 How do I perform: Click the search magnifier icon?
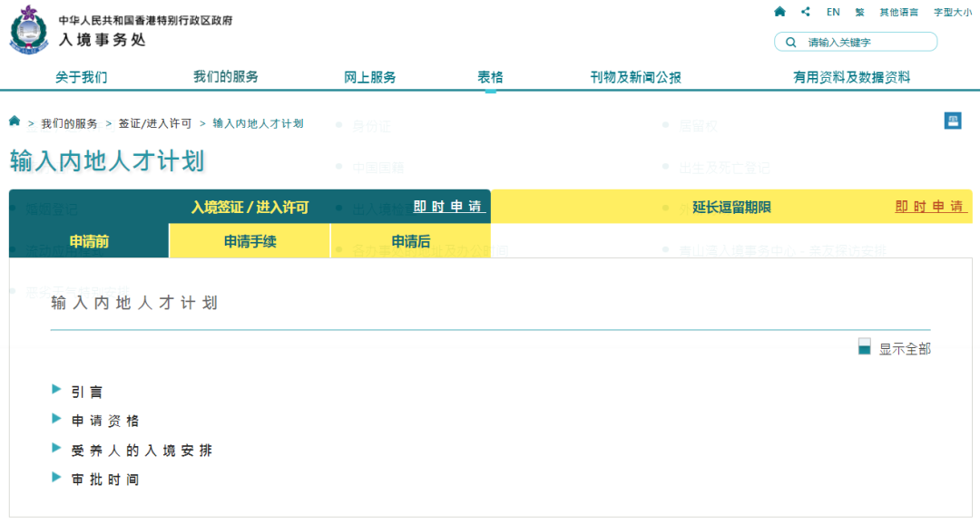pos(791,42)
